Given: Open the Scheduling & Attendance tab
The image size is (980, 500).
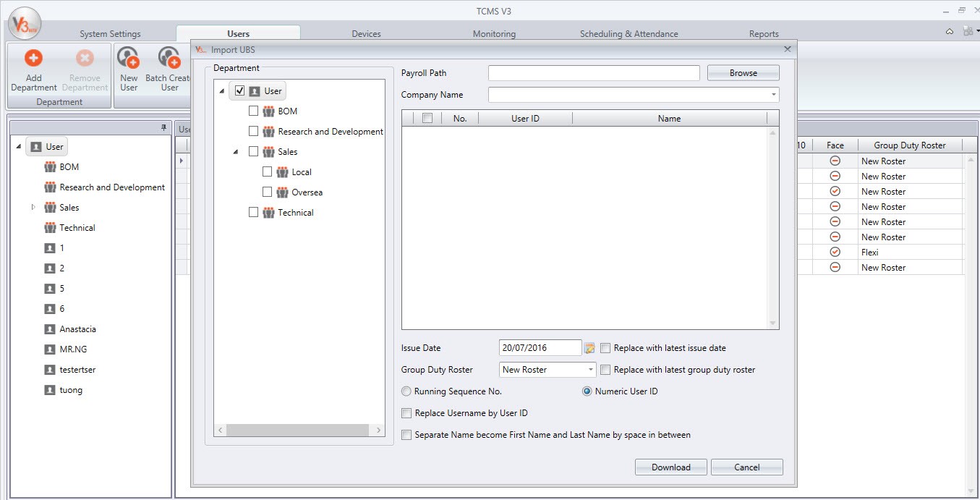Looking at the screenshot, I should coord(629,34).
